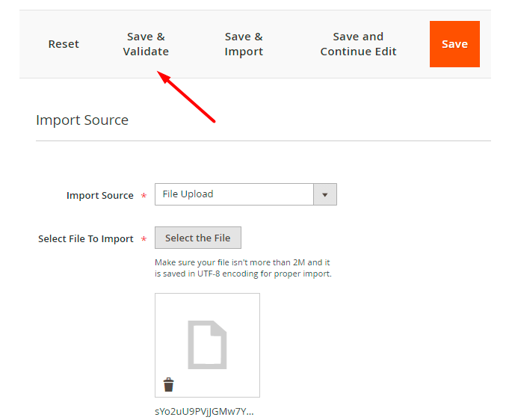Click the Select File To Import label

tap(85, 239)
